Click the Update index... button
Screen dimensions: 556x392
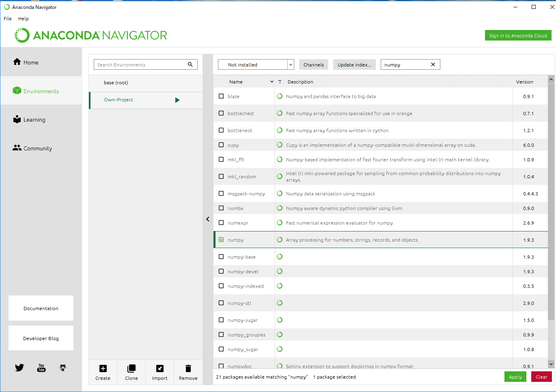point(354,64)
